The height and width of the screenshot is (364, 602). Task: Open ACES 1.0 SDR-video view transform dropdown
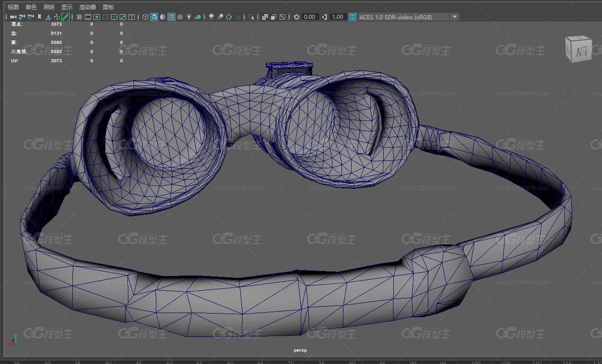pyautogui.click(x=408, y=17)
